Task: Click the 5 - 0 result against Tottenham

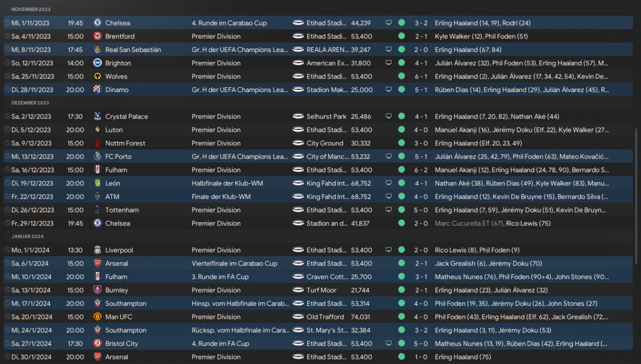Action: click(x=421, y=210)
